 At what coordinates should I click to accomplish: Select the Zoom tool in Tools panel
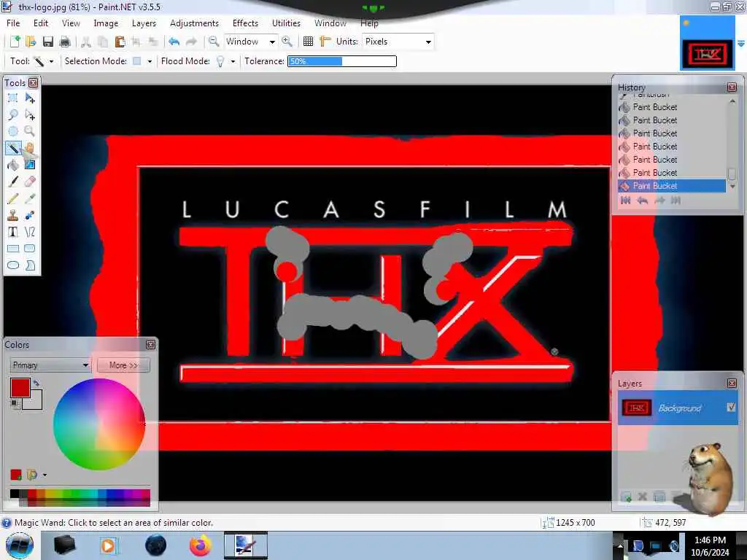(x=29, y=131)
